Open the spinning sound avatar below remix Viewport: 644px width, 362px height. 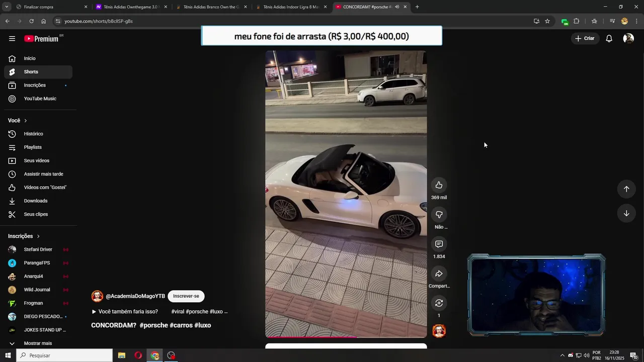pos(439,331)
